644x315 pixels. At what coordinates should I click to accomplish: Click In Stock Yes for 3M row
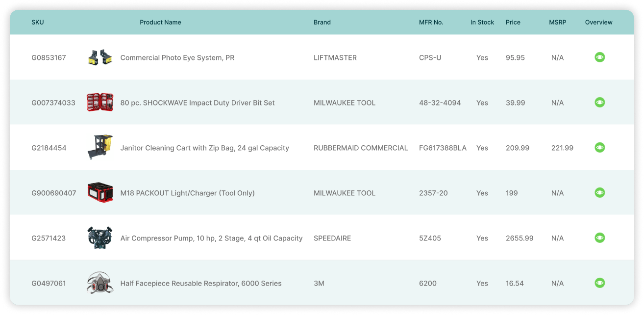482,283
